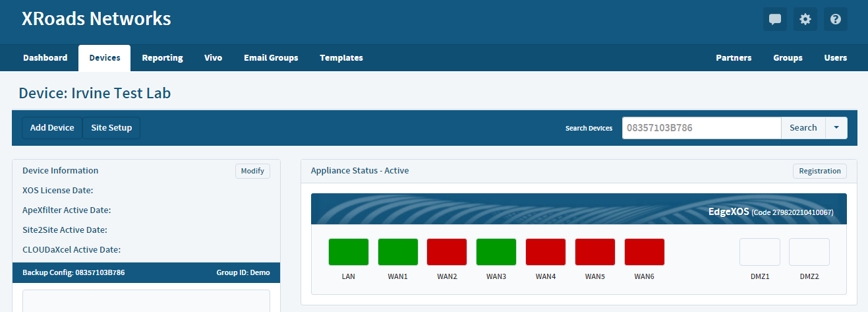Click the Site2Site Active Date label

click(x=65, y=230)
